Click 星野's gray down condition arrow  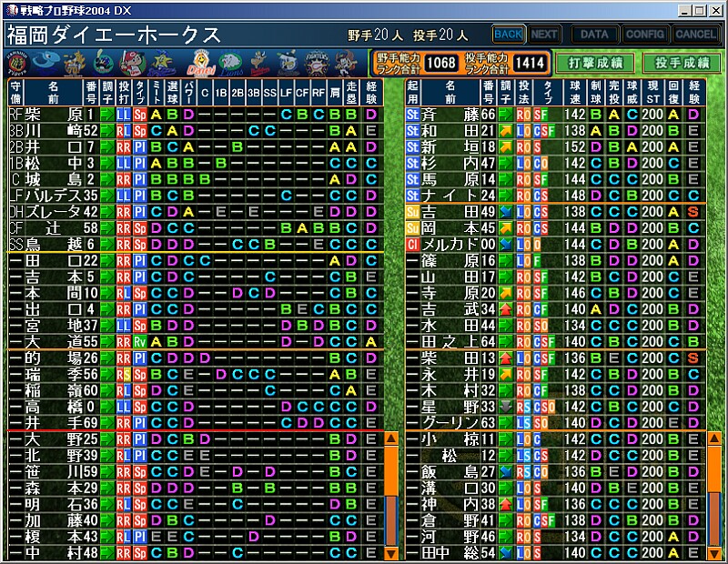(x=505, y=407)
